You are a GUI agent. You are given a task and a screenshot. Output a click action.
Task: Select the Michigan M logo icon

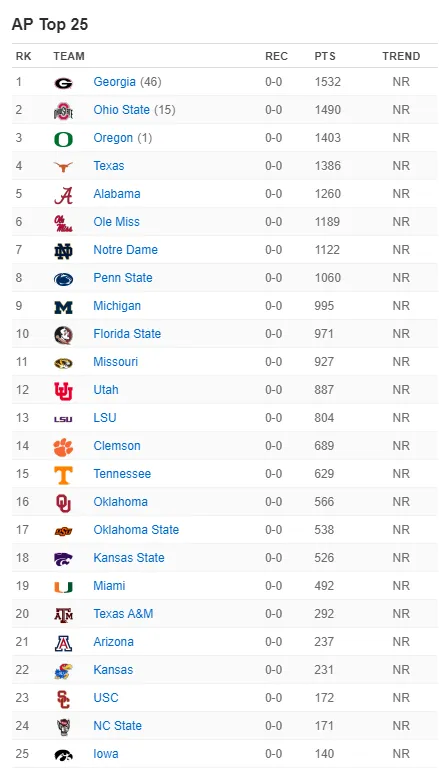[x=63, y=307]
